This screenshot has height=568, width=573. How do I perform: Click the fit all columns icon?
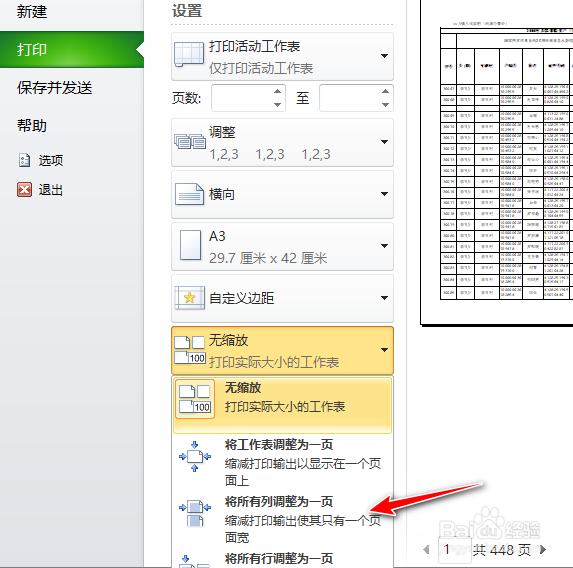[x=195, y=513]
